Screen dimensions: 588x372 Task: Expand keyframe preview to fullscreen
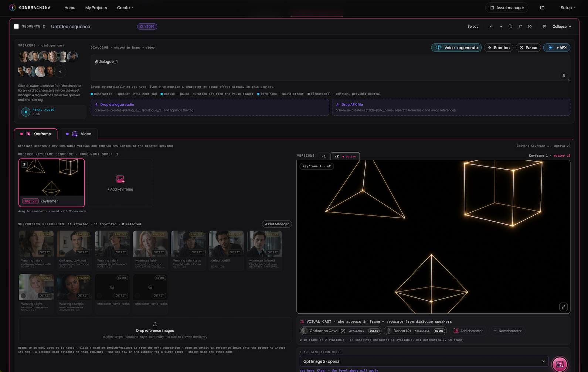563,307
